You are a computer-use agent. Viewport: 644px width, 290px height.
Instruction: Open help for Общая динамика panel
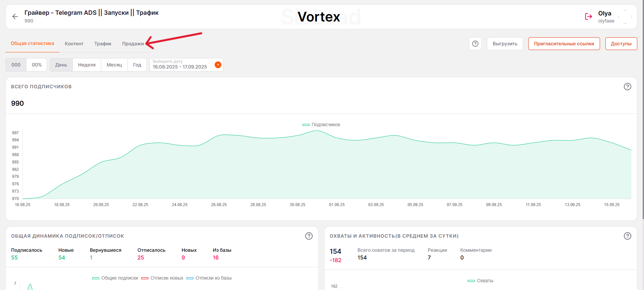click(x=309, y=236)
